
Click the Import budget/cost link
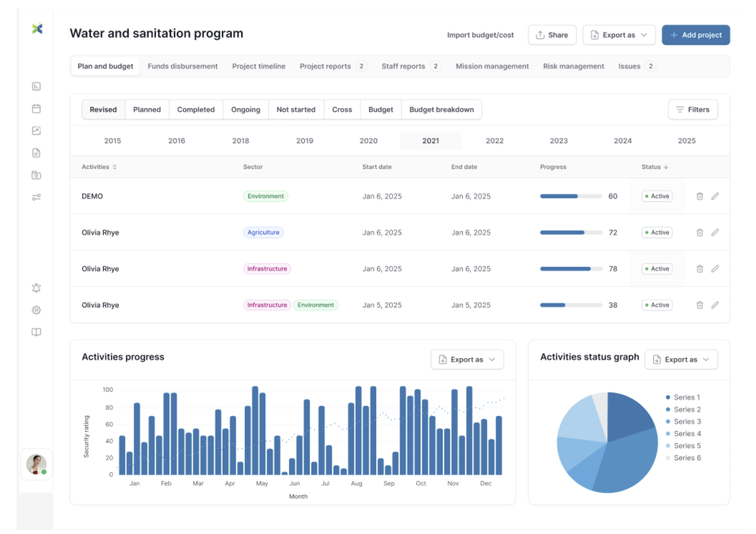tap(480, 35)
